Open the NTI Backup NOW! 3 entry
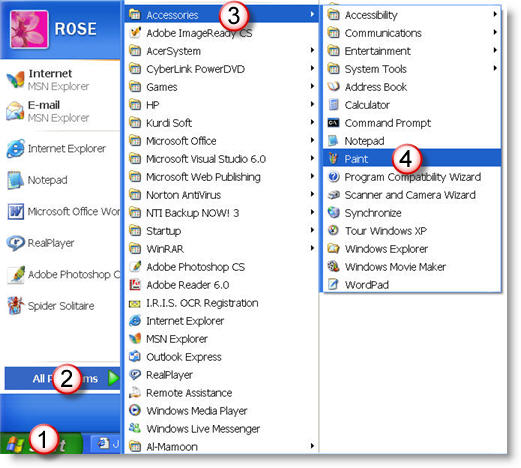The height and width of the screenshot is (468, 521). tap(221, 213)
